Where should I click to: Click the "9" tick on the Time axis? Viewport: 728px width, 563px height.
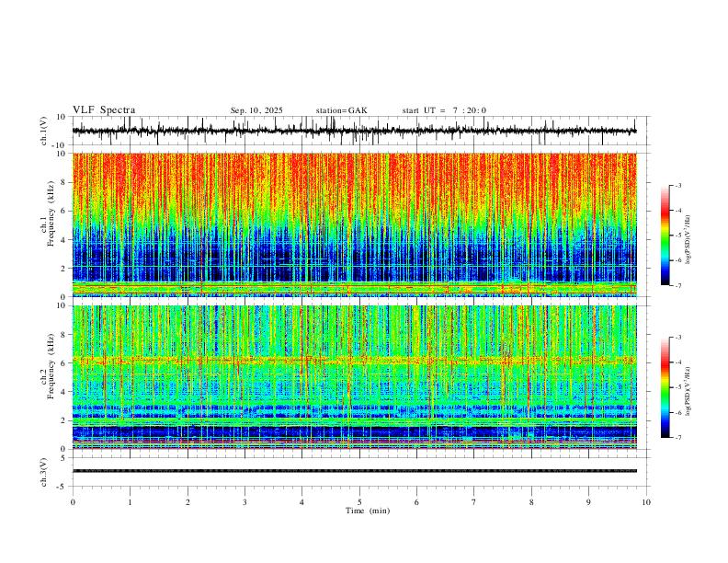tap(588, 502)
